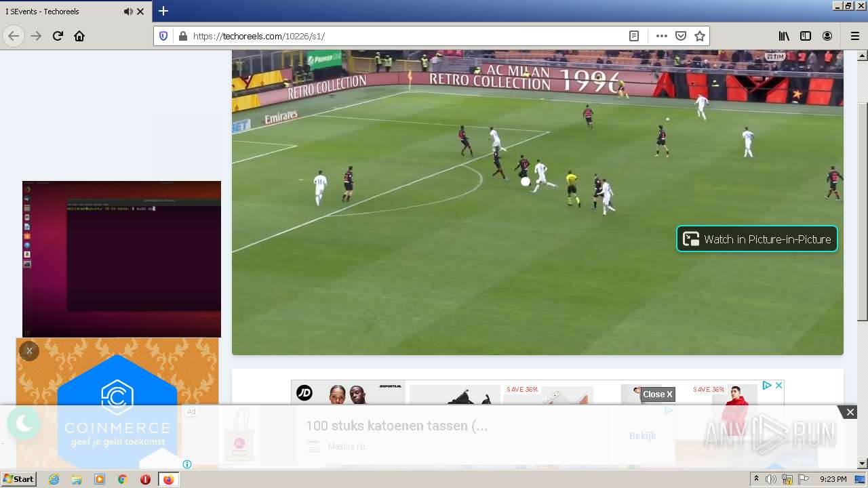Toggle reader view in address bar
Image resolution: width=868 pixels, height=488 pixels.
coord(634,36)
